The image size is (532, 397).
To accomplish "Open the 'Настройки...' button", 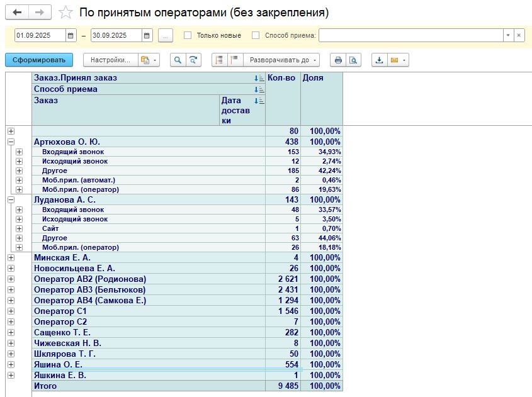I will [110, 60].
